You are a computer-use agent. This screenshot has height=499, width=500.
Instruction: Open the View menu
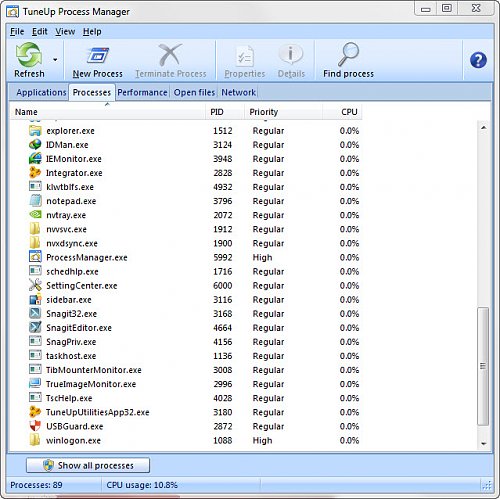click(65, 32)
